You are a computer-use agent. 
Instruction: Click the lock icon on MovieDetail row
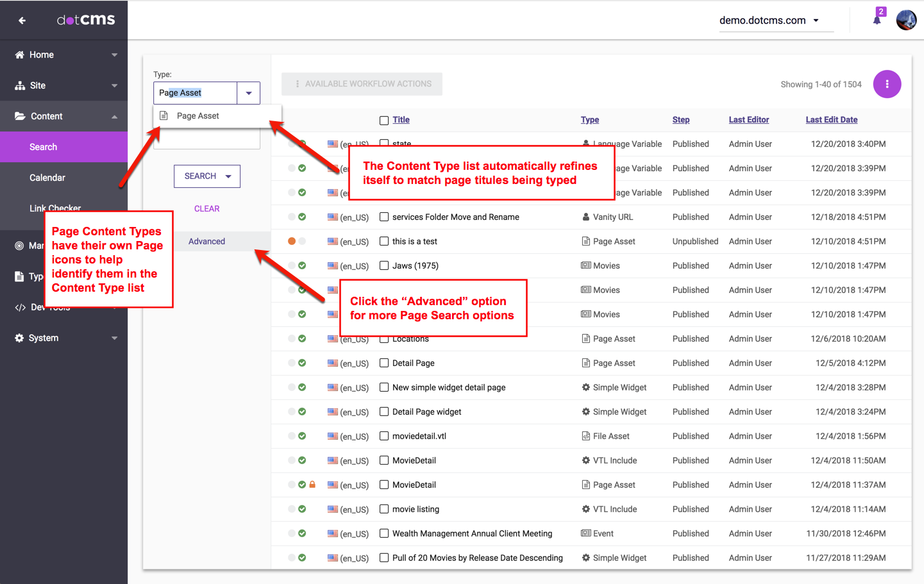(312, 485)
